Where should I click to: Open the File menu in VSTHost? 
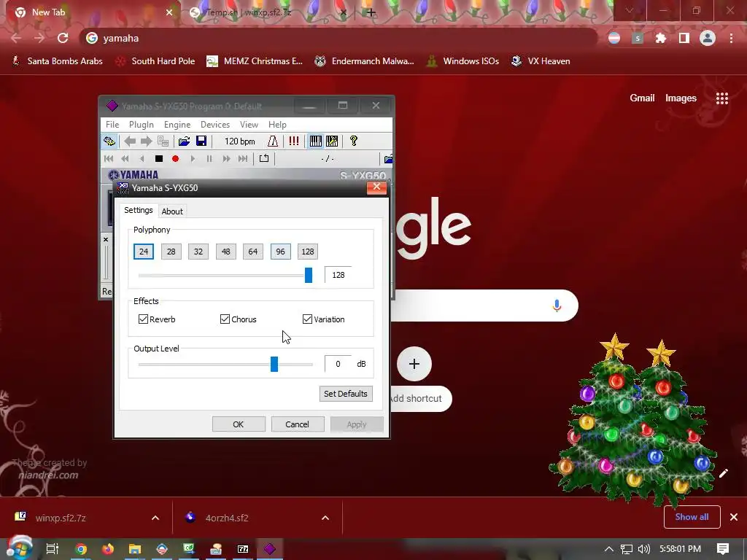pyautogui.click(x=112, y=125)
